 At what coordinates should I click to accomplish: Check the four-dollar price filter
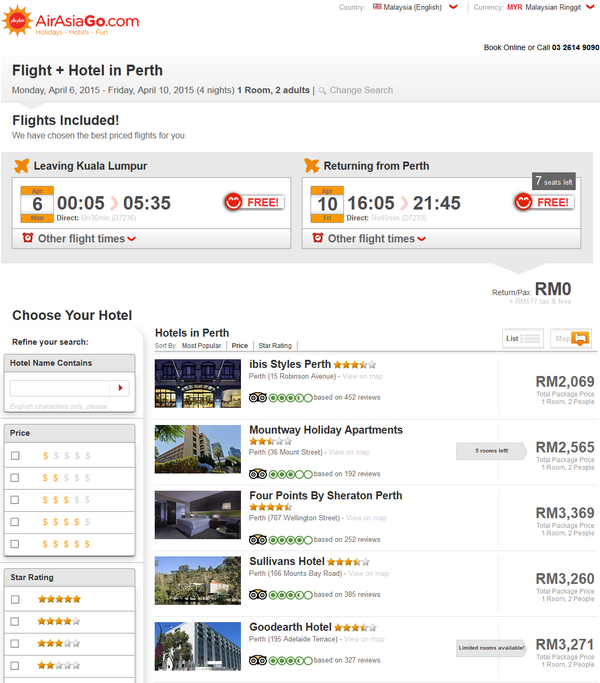15,522
